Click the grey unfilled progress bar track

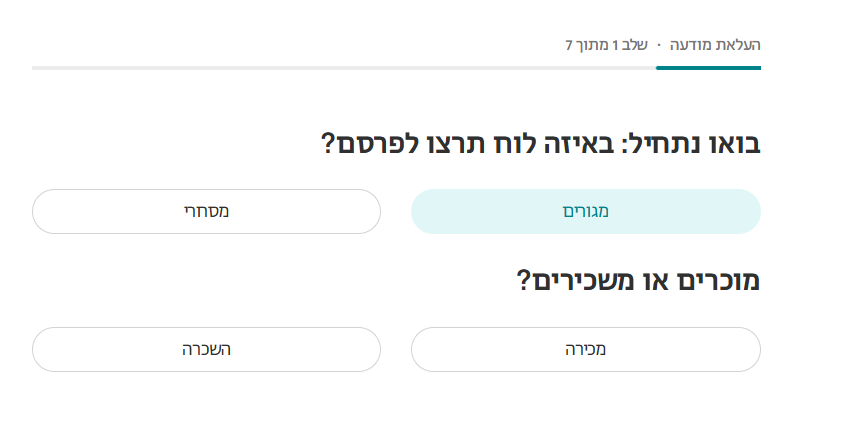coord(340,68)
